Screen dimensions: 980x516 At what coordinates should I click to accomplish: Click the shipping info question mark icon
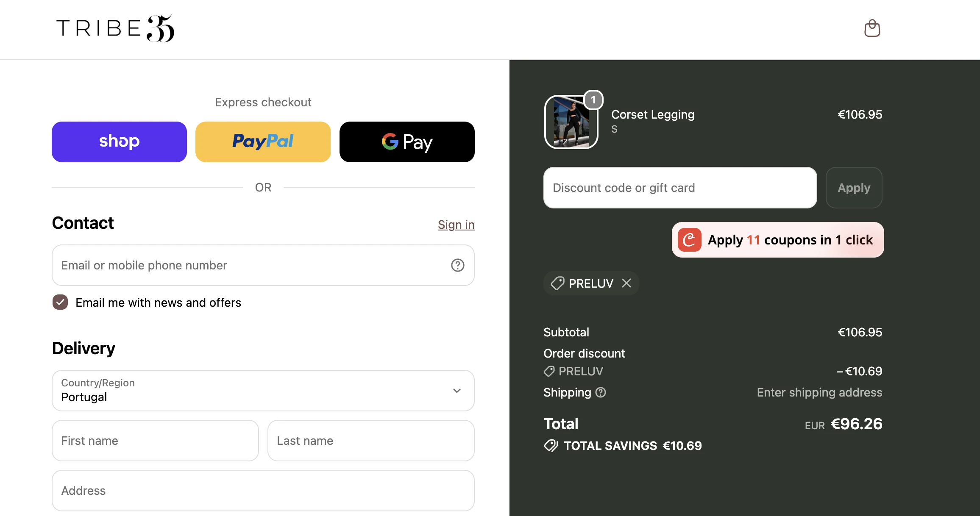pyautogui.click(x=601, y=392)
